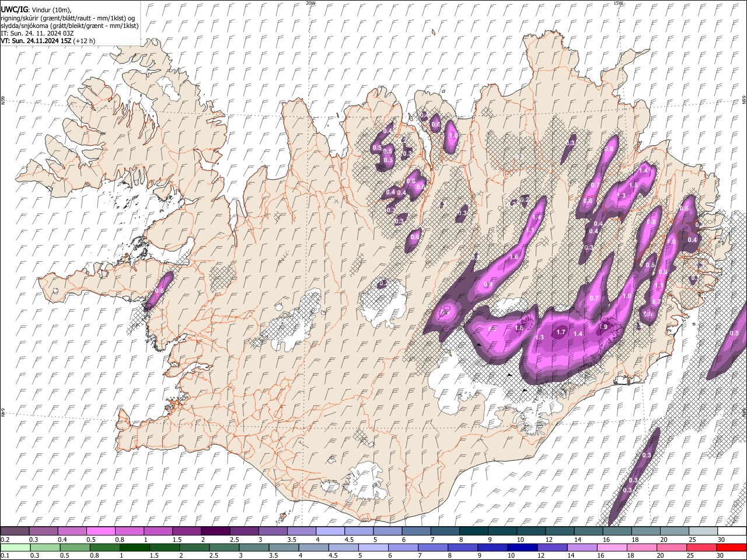Click the "20" label in the bottom legend row
This screenshot has height=560, width=747.
(x=660, y=555)
